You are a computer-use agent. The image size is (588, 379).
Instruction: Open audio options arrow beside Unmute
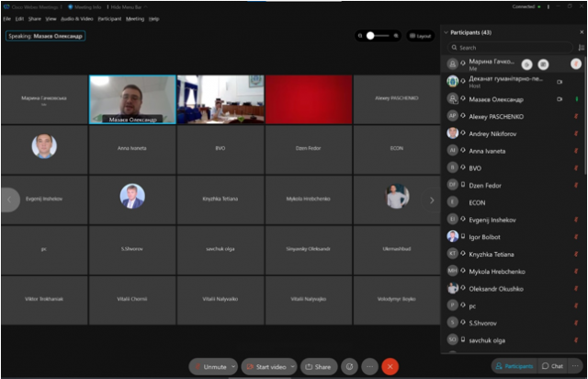coord(233,367)
